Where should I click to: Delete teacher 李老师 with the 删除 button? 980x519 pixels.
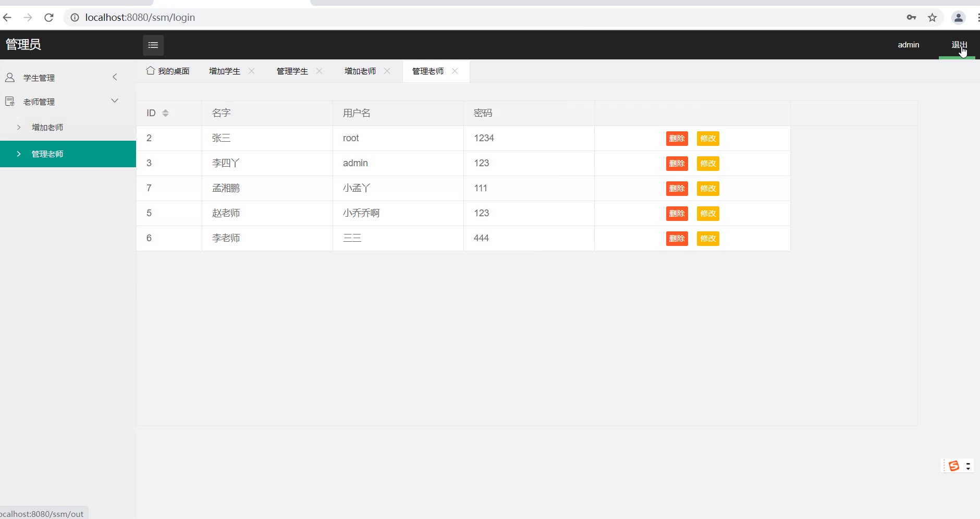point(677,239)
